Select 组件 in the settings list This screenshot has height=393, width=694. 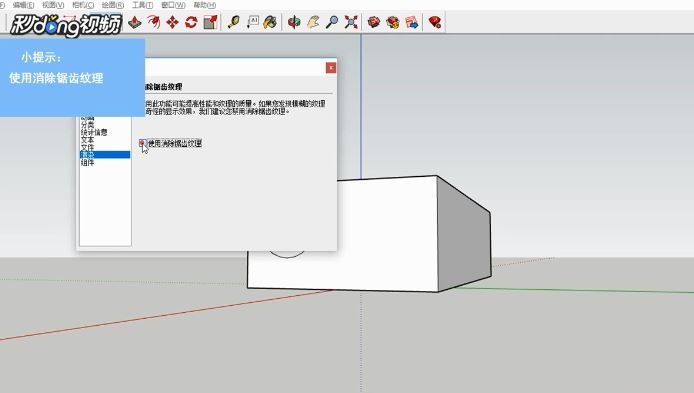[88, 162]
